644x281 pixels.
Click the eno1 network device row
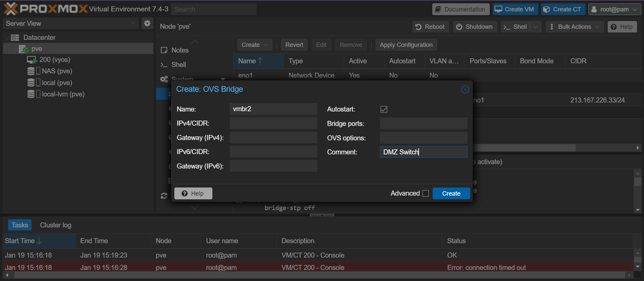tap(437, 76)
